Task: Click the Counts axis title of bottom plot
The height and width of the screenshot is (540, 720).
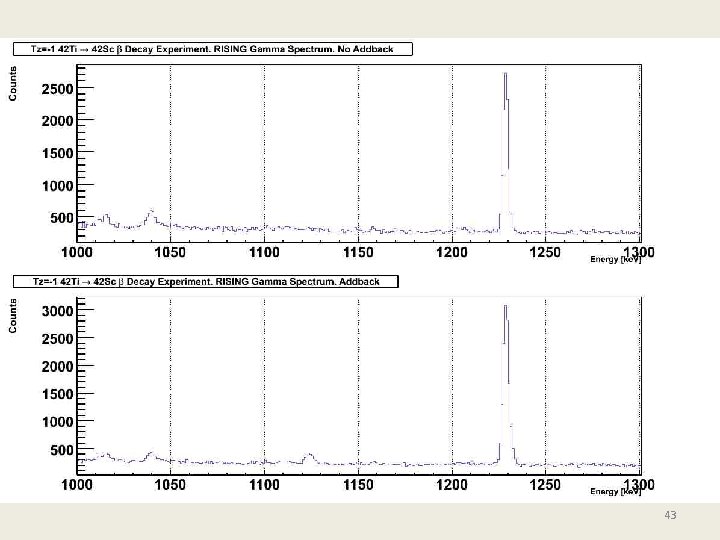Action: pos(13,316)
